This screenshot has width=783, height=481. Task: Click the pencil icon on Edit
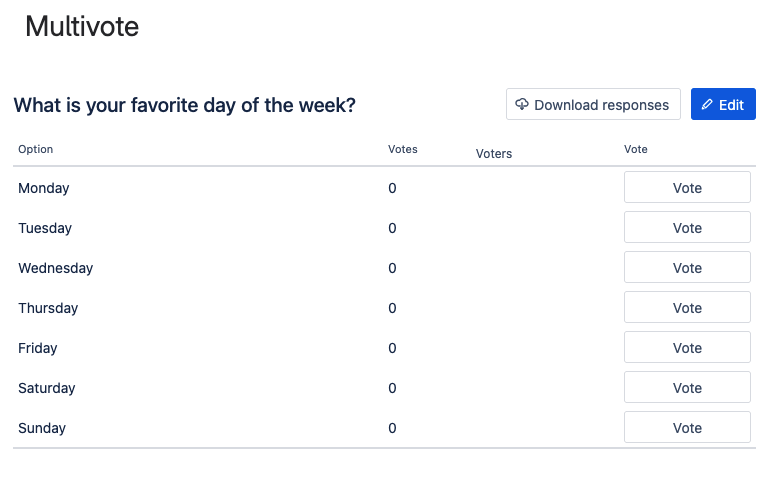pos(707,105)
